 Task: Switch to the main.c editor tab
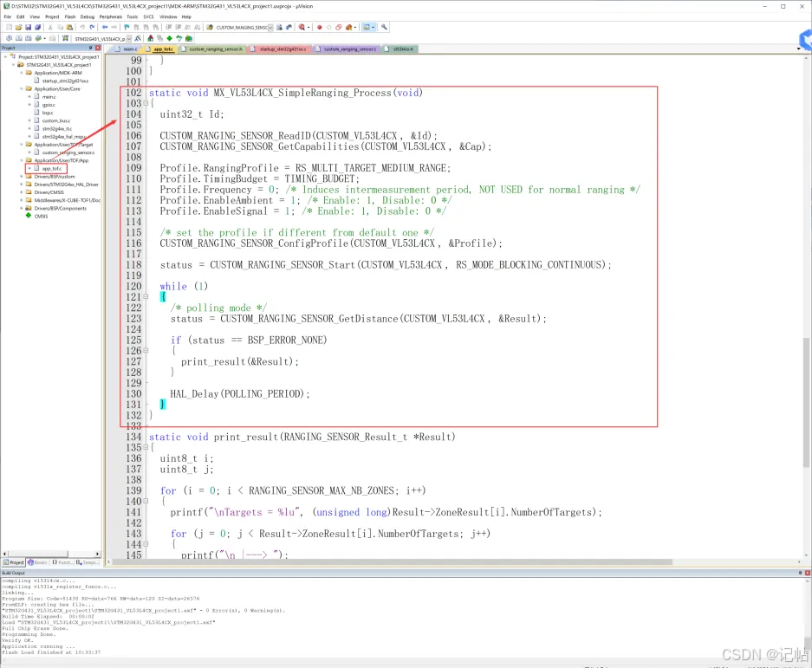tap(126, 49)
